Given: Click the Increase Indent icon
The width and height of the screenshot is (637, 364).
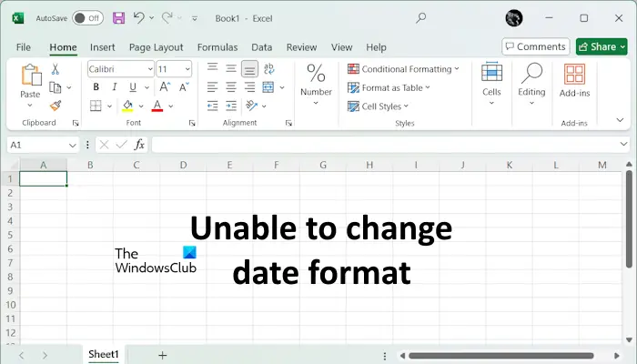Looking at the screenshot, I should point(231,106).
